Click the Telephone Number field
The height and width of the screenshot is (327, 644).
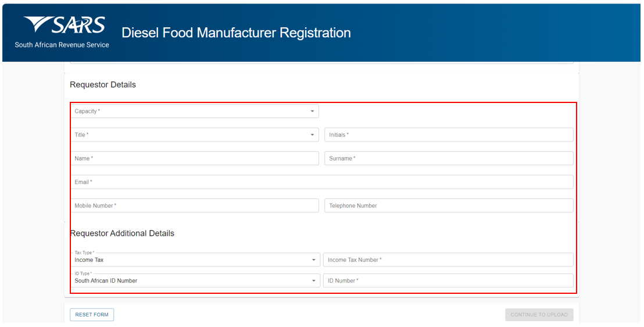coord(449,205)
